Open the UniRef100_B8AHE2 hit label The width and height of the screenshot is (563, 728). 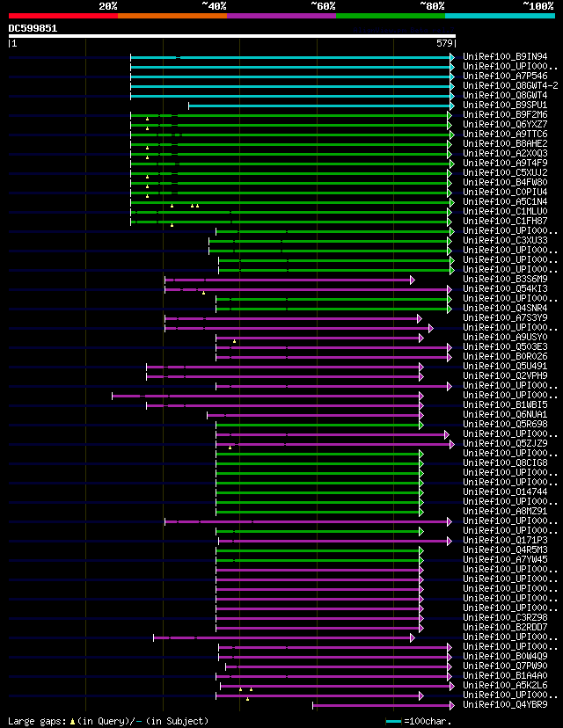point(505,144)
